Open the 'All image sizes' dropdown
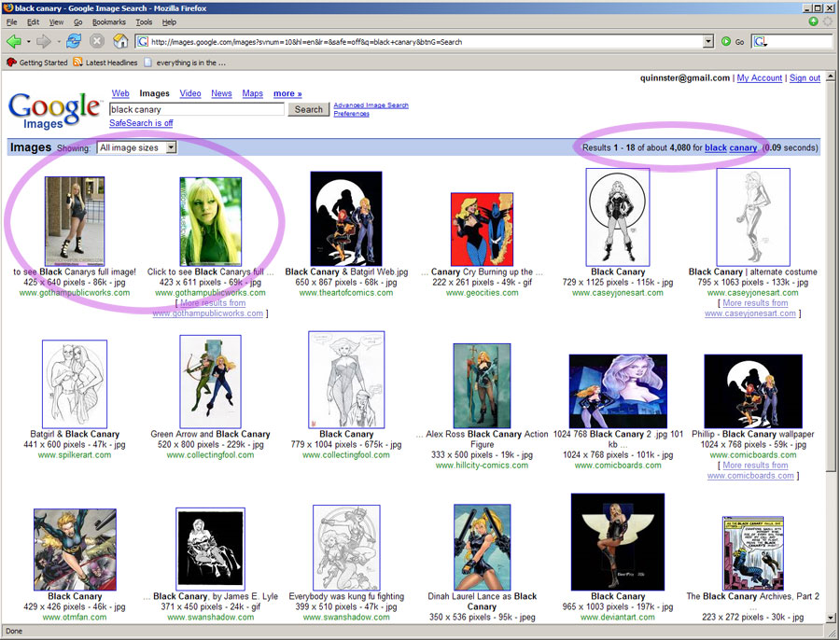 pyautogui.click(x=136, y=147)
